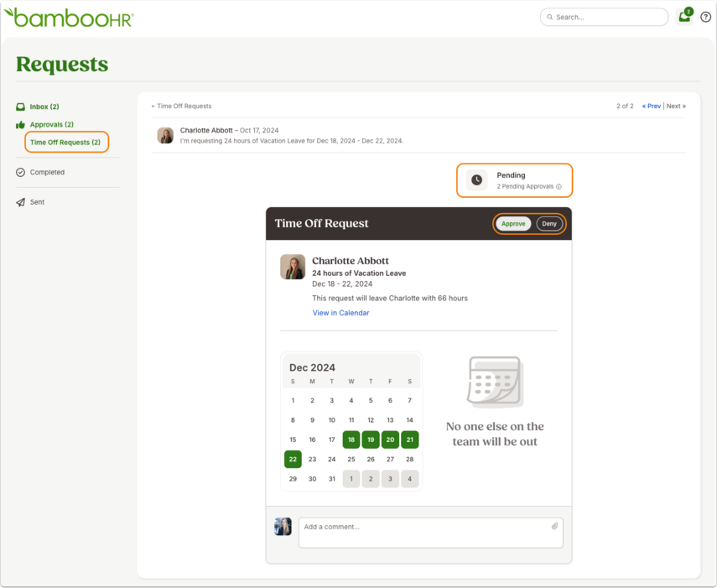
Task: Approve the time off request
Action: click(x=513, y=224)
